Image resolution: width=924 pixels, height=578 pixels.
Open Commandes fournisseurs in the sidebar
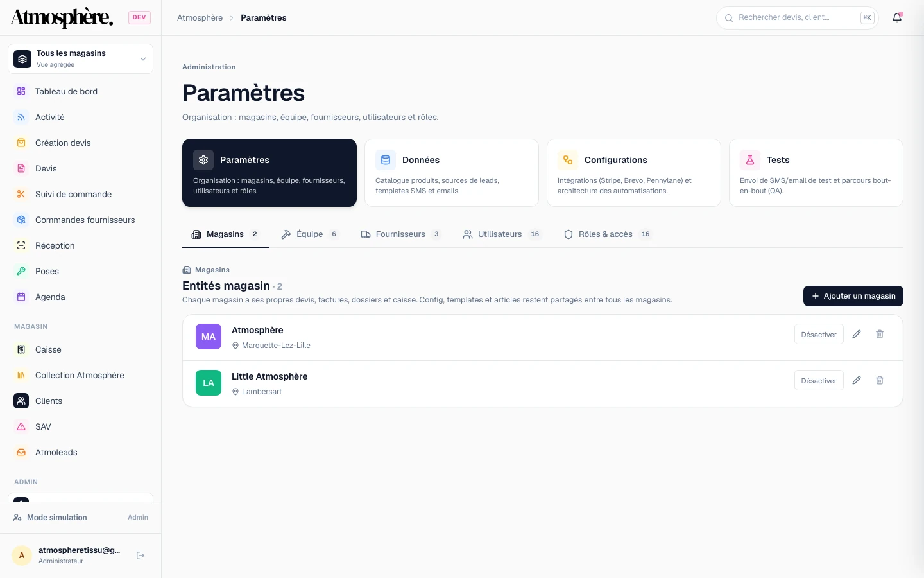[80, 220]
